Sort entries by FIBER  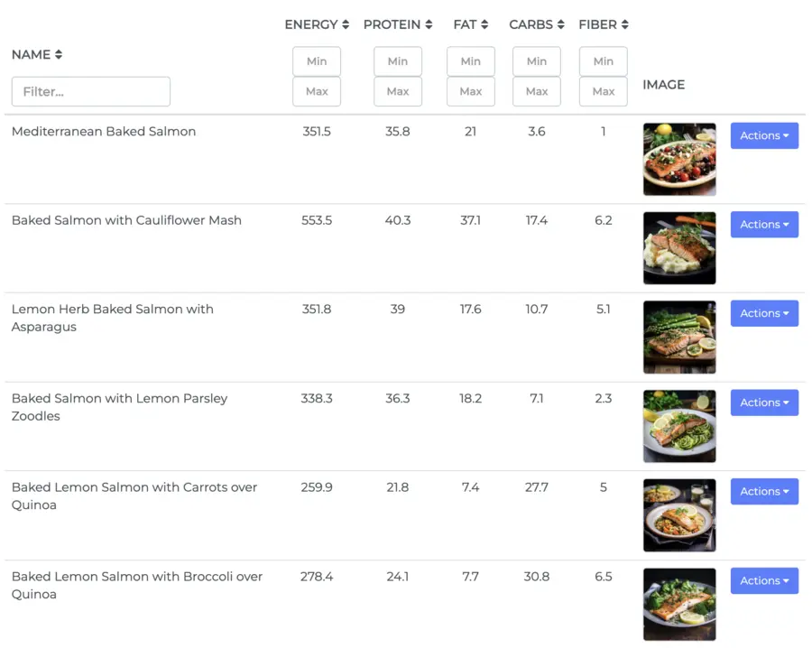click(x=603, y=24)
